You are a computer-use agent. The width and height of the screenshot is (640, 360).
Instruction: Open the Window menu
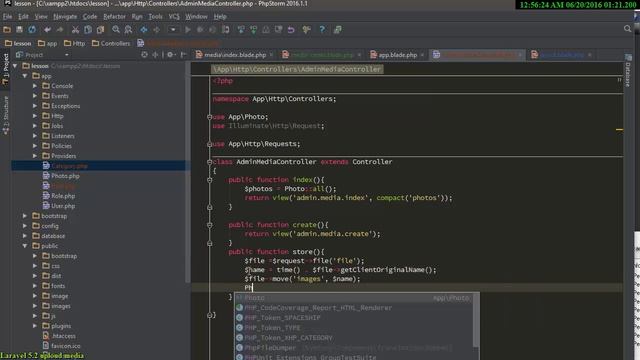tap(196, 17)
